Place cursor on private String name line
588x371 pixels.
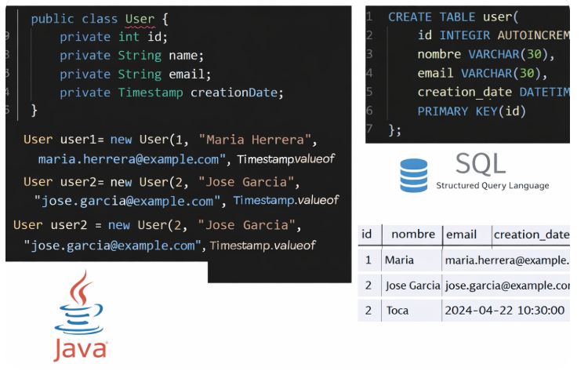[131, 55]
